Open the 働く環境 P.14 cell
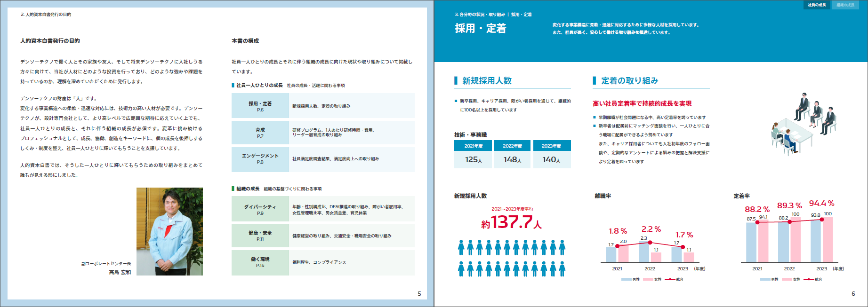This screenshot has width=868, height=307. (x=260, y=262)
